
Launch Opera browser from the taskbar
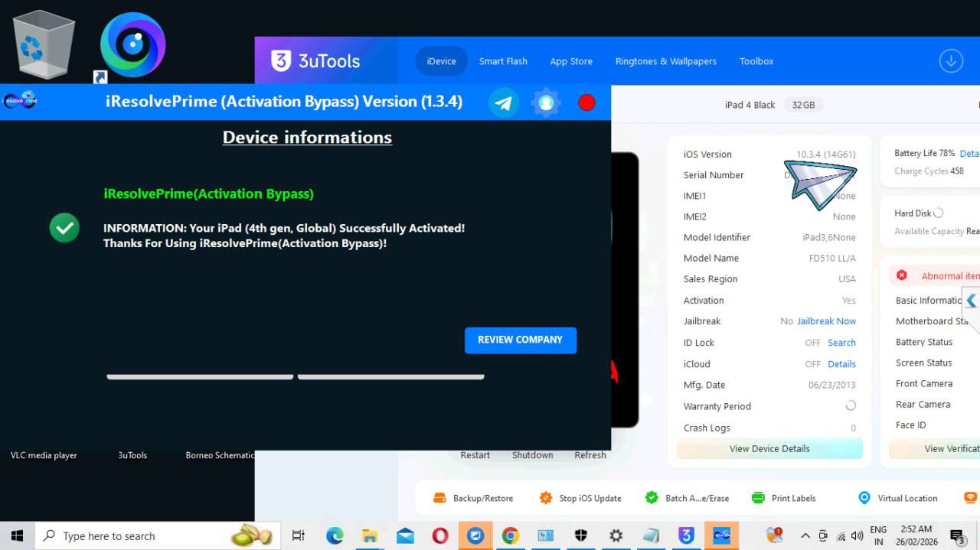tap(440, 535)
